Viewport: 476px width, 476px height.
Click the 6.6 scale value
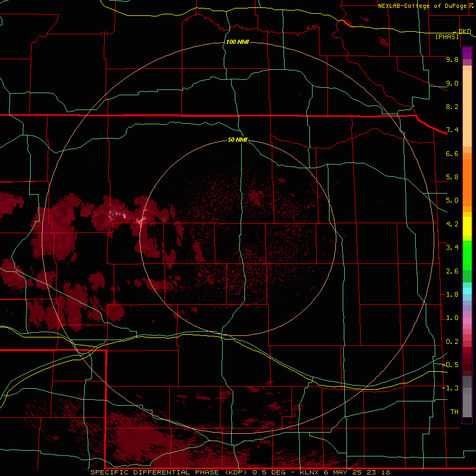tap(452, 153)
